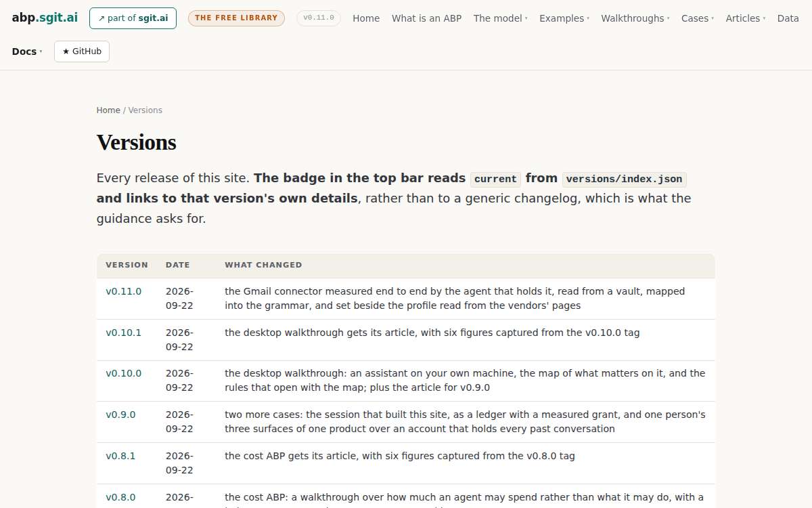Open the GitHub star button
Screen dimensions: 812x508
point(82,51)
